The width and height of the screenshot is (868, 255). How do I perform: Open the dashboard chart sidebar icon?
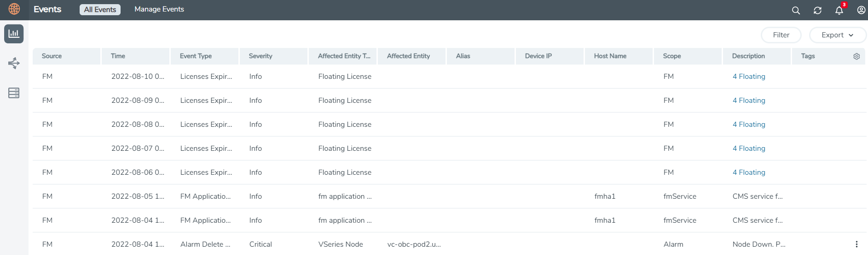click(14, 34)
